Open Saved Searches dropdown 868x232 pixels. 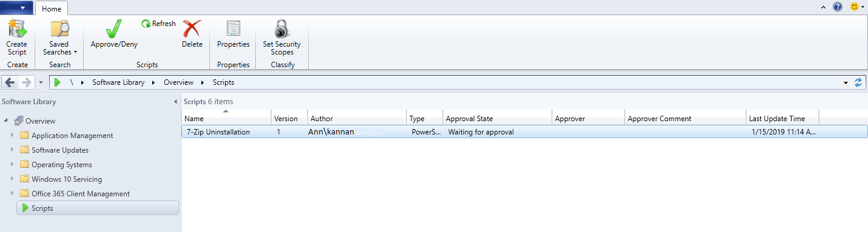pyautogui.click(x=59, y=38)
